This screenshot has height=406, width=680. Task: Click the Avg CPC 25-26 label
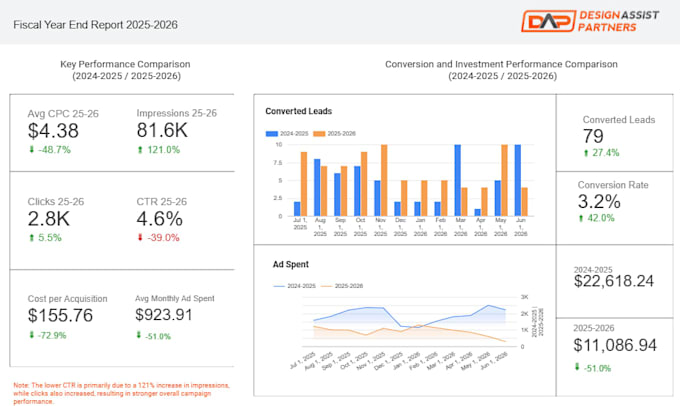[63, 114]
